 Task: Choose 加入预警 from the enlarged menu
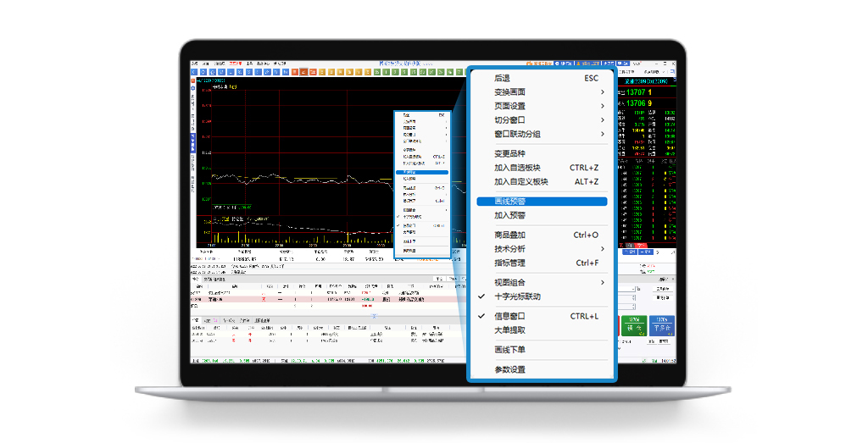click(x=542, y=215)
